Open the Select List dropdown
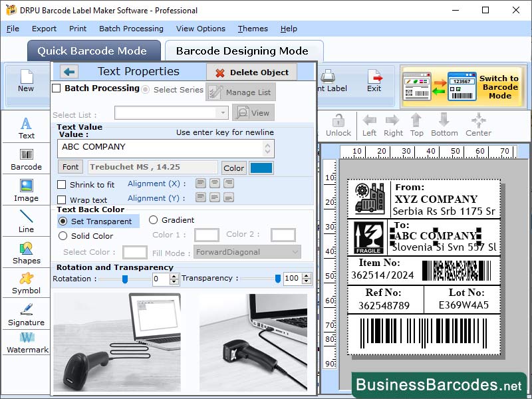 click(223, 113)
